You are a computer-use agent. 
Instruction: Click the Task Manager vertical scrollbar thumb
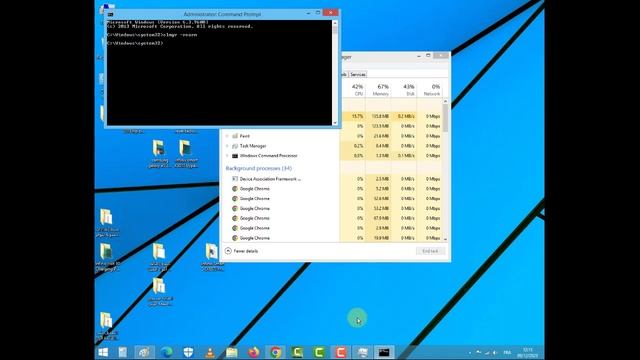point(445,118)
